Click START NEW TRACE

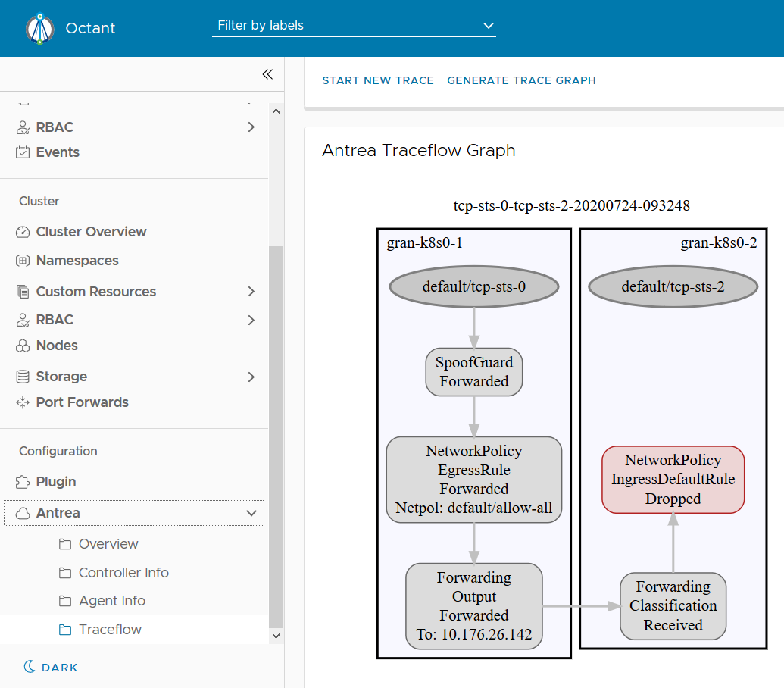click(x=378, y=80)
